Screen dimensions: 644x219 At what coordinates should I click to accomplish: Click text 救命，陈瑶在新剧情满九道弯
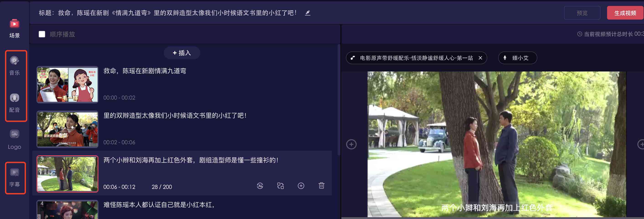pyautogui.click(x=145, y=71)
